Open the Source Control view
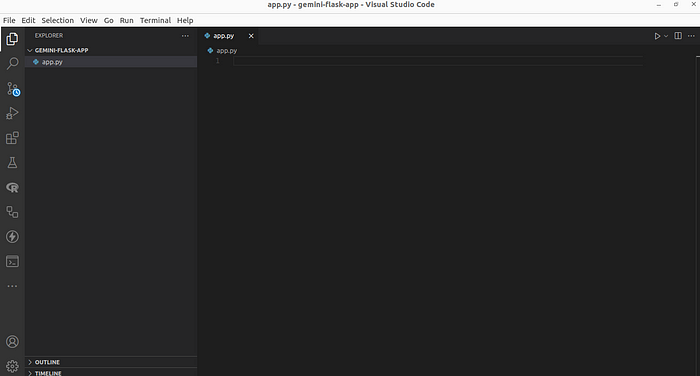This screenshot has height=376, width=700. tap(12, 88)
